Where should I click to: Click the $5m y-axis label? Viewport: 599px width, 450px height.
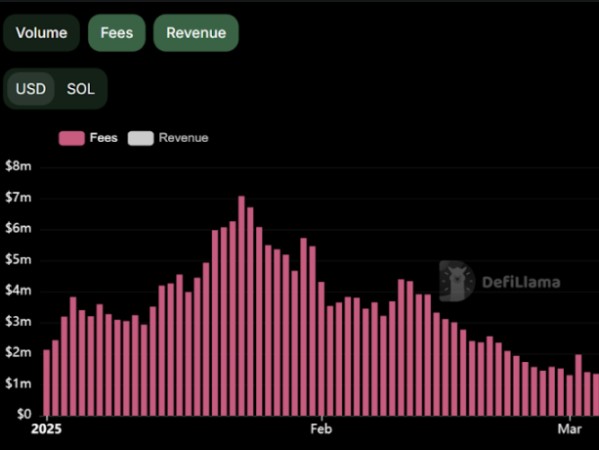point(18,260)
